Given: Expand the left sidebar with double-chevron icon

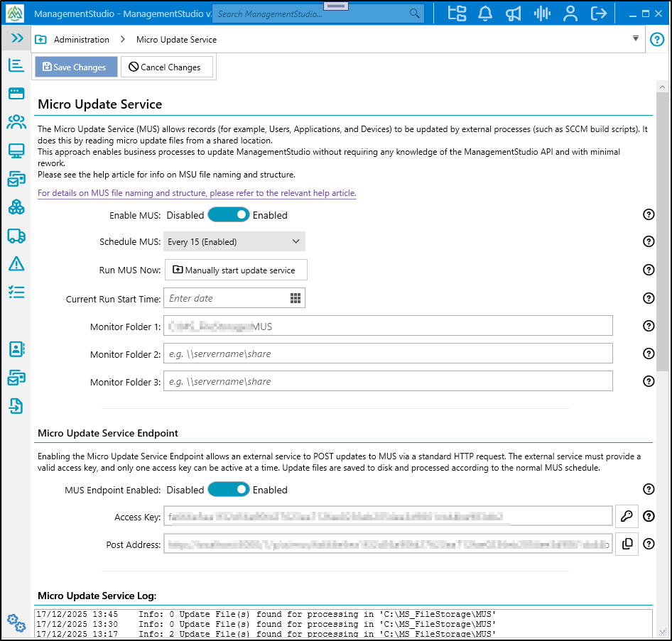Looking at the screenshot, I should [x=17, y=38].
